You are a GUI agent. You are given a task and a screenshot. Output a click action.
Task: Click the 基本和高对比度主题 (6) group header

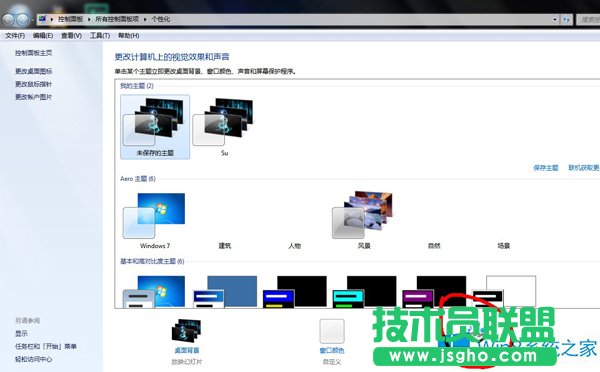pyautogui.click(x=152, y=261)
